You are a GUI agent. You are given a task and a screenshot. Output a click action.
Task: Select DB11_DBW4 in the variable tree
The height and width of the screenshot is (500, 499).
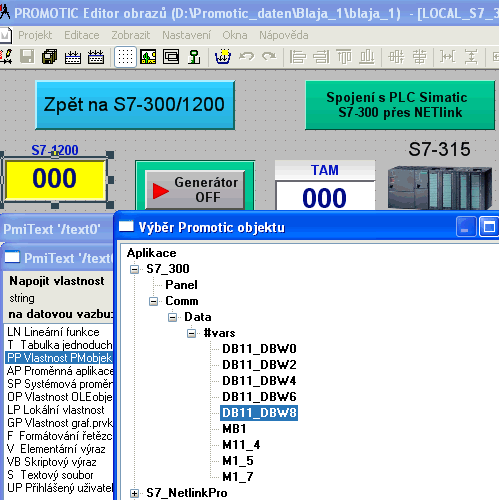click(259, 381)
